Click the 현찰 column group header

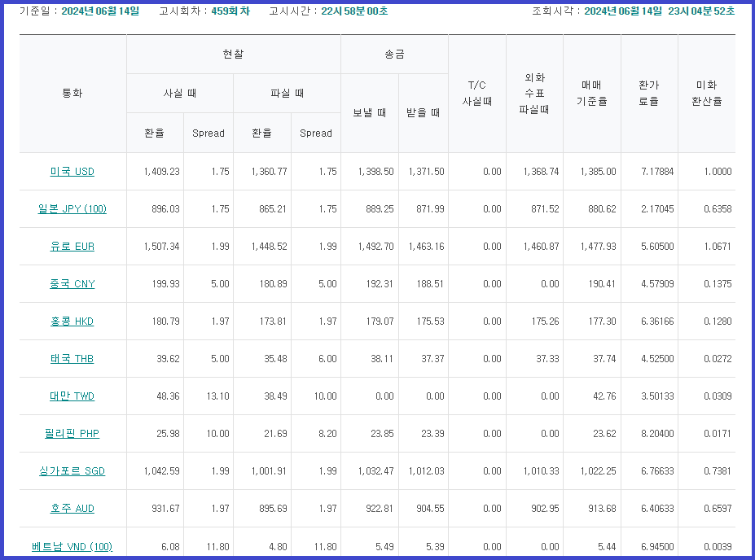tap(234, 54)
